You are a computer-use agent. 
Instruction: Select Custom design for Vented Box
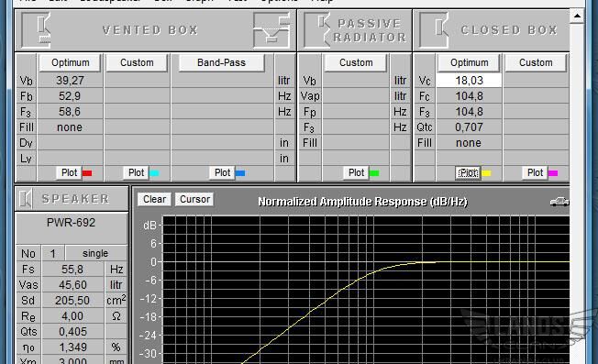[137, 62]
